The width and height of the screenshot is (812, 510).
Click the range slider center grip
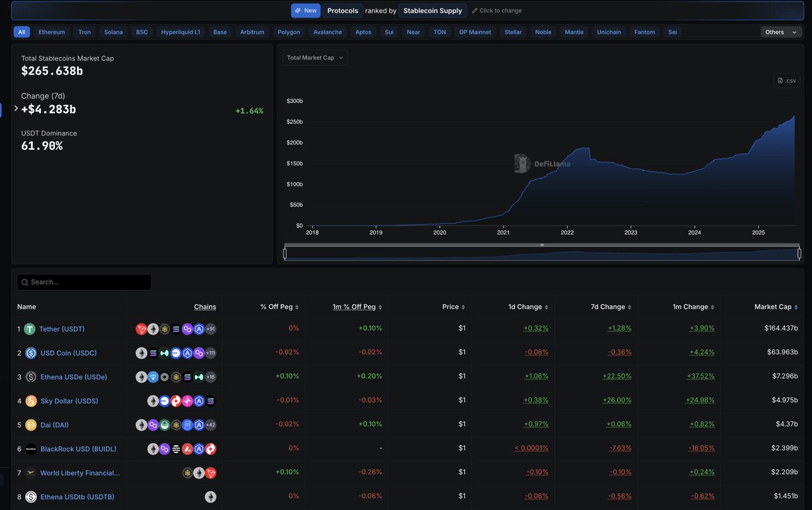pos(542,245)
